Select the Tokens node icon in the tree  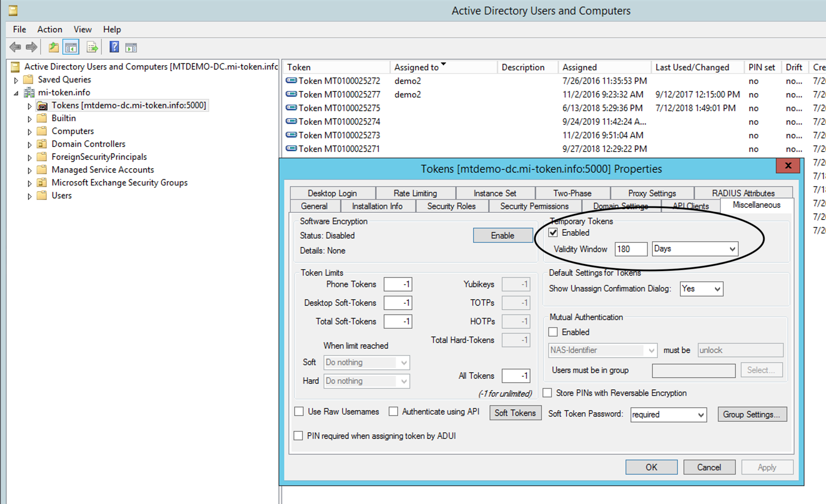42,106
